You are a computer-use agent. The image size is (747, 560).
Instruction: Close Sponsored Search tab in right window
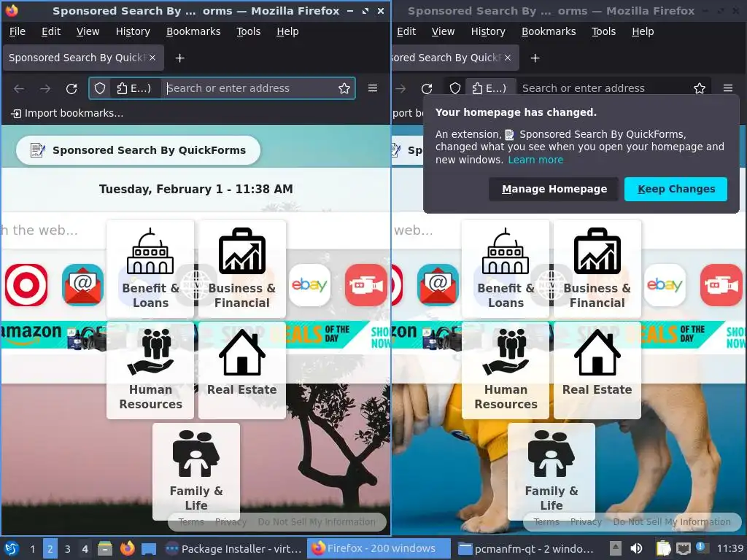click(x=508, y=58)
